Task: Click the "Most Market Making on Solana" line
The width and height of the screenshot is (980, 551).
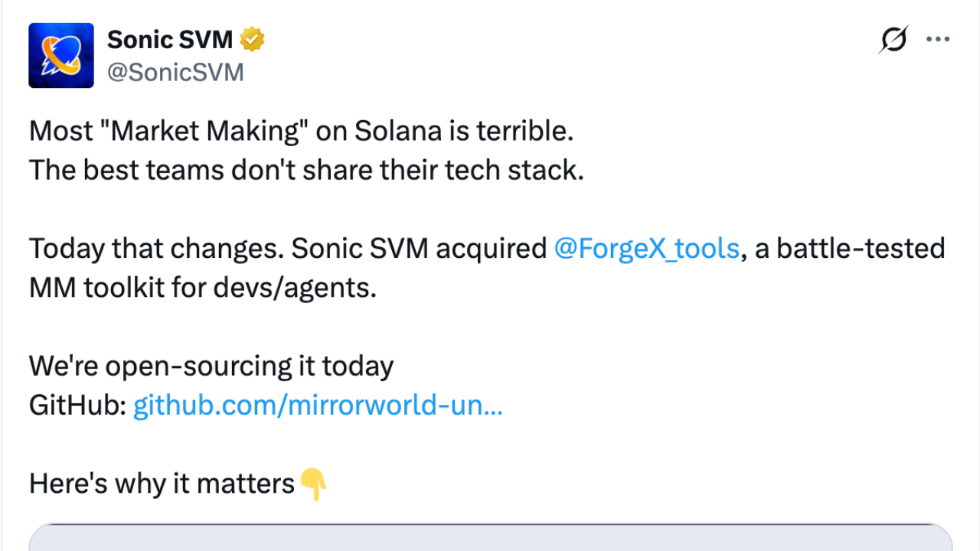Action: pyautogui.click(x=301, y=132)
